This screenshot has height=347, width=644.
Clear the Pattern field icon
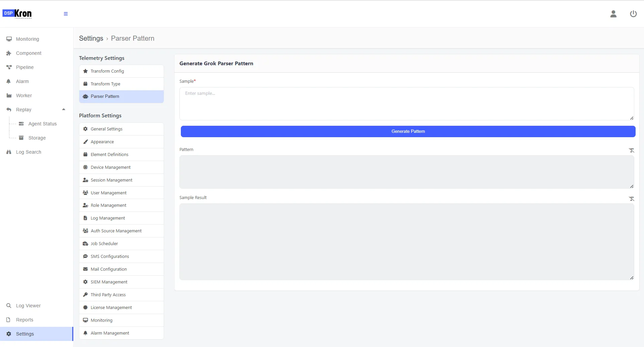pos(631,150)
